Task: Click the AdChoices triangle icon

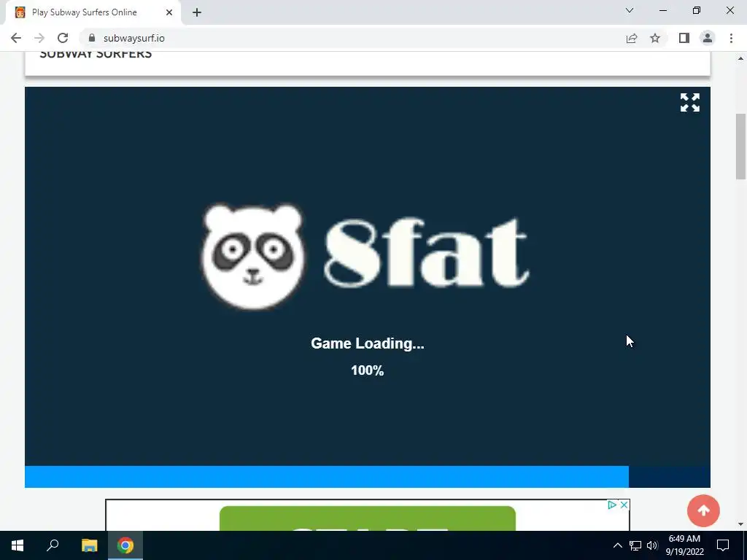Action: [x=612, y=505]
